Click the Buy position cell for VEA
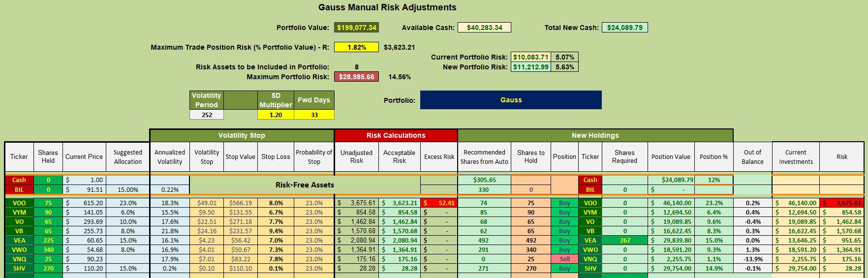Screen dimensions: 868x278 click(564, 240)
